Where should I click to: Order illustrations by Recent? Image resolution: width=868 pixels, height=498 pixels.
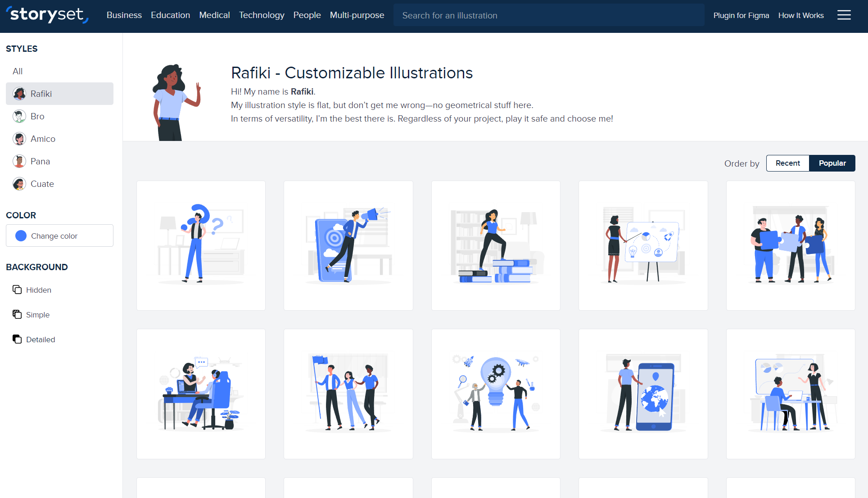pyautogui.click(x=787, y=163)
